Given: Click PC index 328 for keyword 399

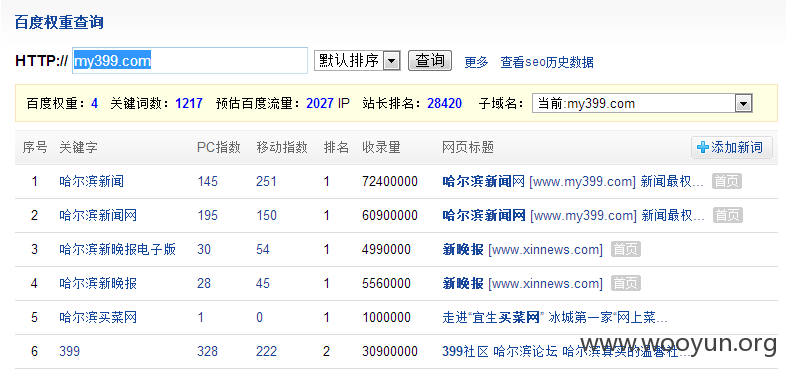Looking at the screenshot, I should tap(207, 351).
